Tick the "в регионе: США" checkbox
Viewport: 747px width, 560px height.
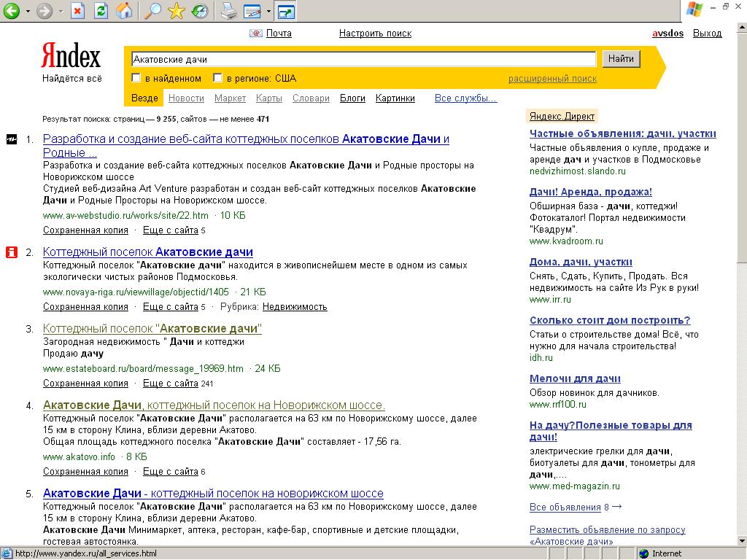[x=217, y=78]
